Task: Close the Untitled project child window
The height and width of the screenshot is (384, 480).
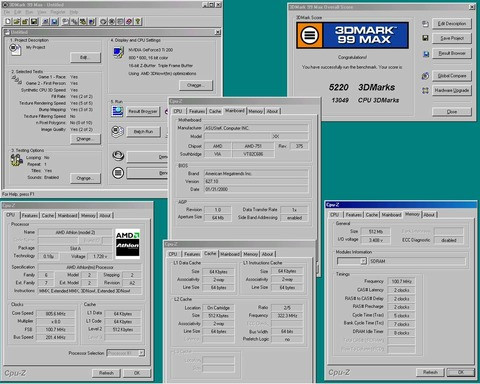Action: [x=218, y=32]
